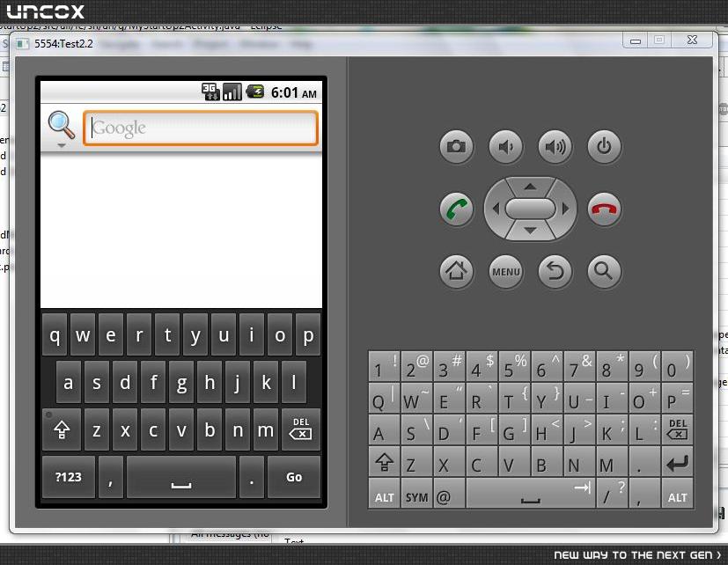The width and height of the screenshot is (728, 565).
Task: Click hardware keyboard '/ ?' key
Action: (x=613, y=494)
